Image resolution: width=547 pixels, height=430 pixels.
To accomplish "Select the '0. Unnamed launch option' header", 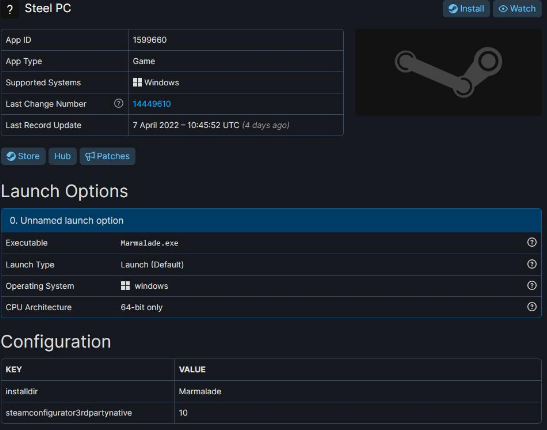I will [271, 220].
